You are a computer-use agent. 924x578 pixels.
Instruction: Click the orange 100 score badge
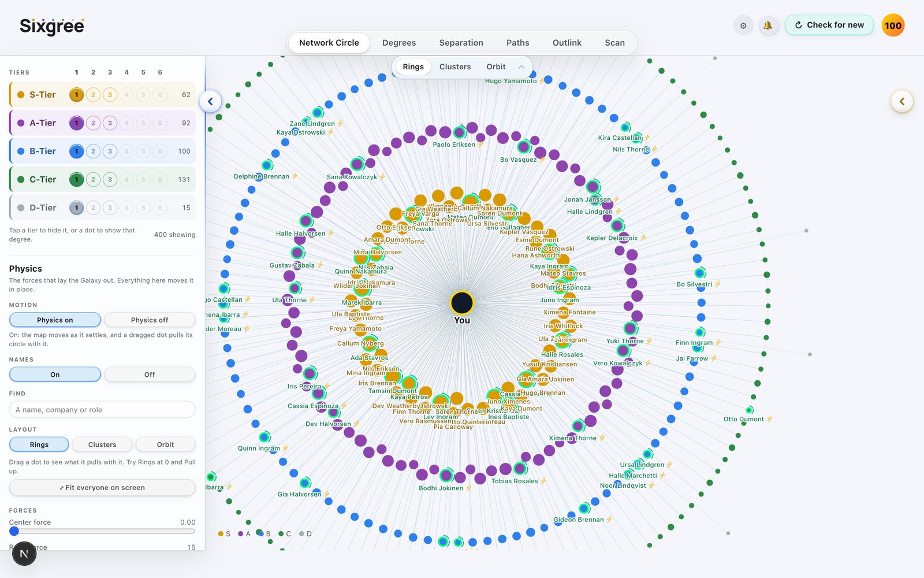[x=893, y=25]
